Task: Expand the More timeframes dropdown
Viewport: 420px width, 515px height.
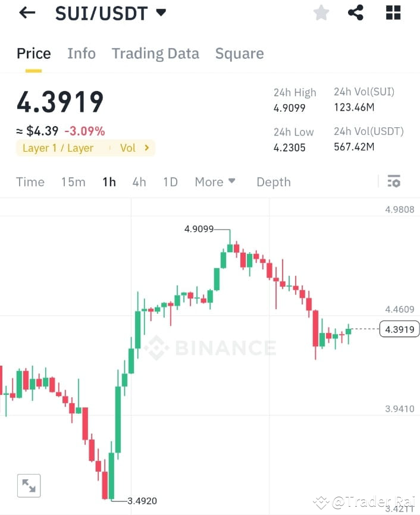Action: point(215,182)
